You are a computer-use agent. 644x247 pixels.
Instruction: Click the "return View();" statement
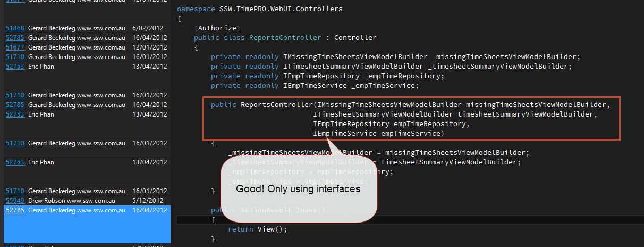point(257,229)
